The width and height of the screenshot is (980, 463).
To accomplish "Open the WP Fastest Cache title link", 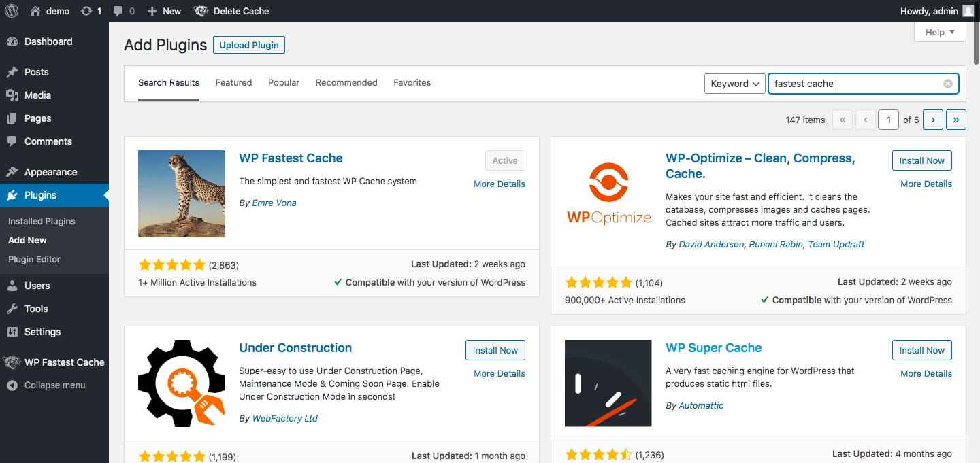I will (x=291, y=158).
